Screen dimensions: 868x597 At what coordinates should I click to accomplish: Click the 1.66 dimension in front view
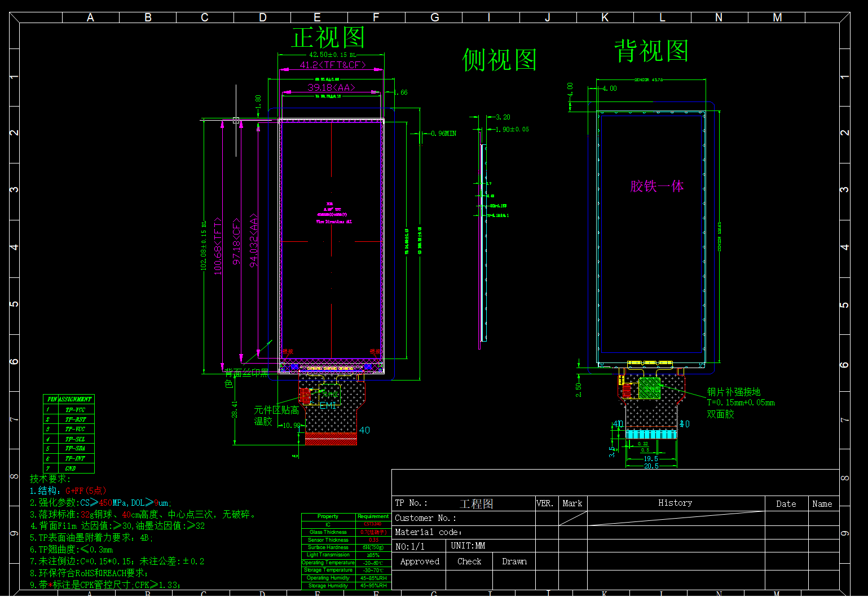pos(400,92)
